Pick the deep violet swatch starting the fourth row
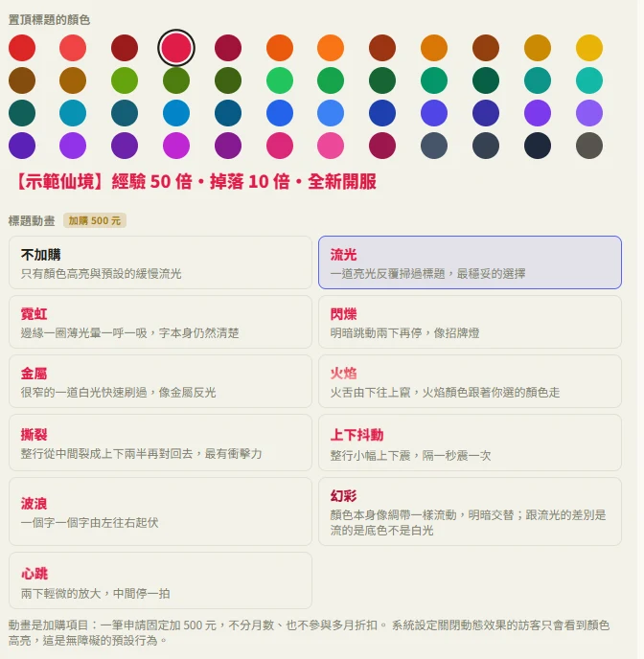The height and width of the screenshot is (659, 644). [22, 146]
